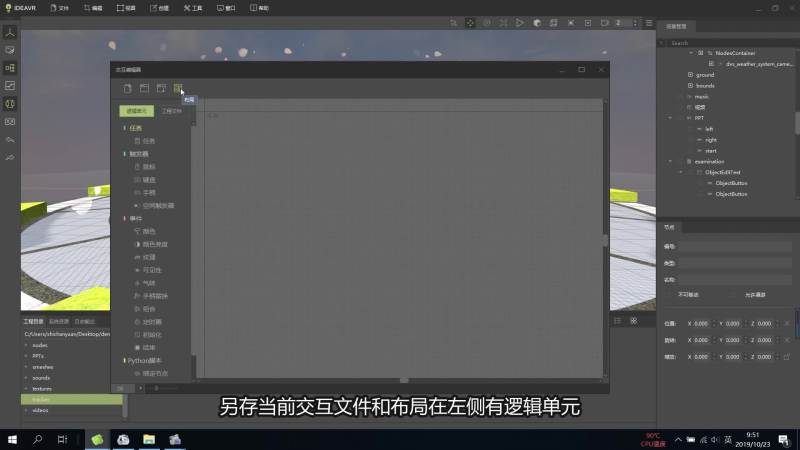Select the videos folder in the project directory

click(40, 410)
